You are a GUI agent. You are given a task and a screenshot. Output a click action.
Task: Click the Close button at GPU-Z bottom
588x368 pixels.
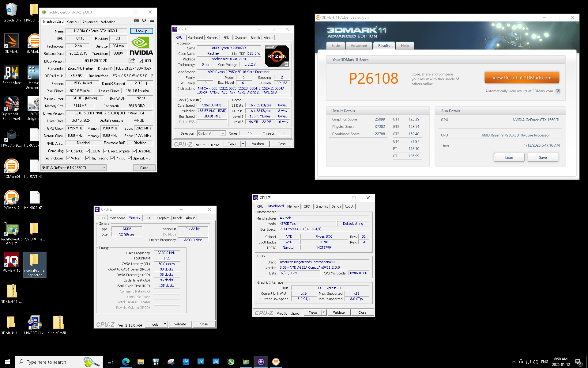(144, 168)
